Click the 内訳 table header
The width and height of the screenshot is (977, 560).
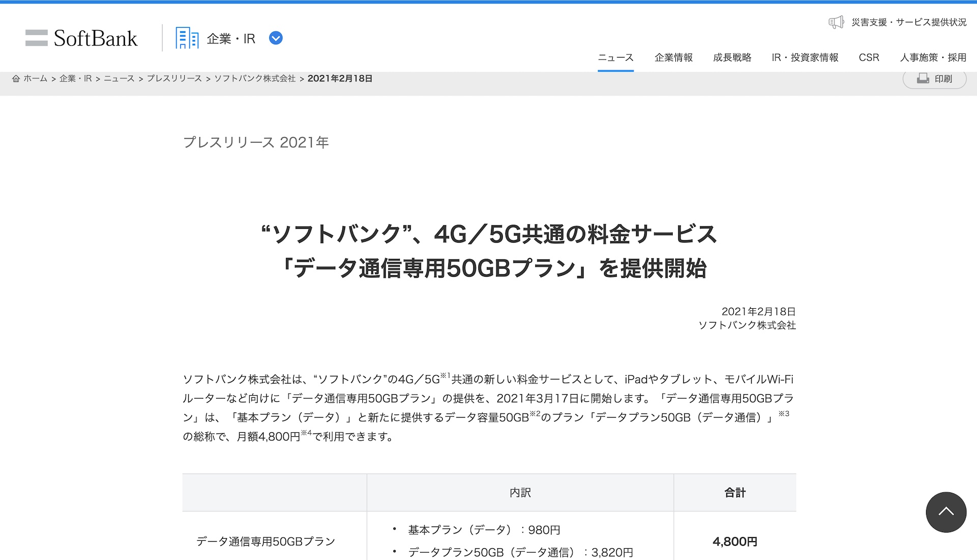click(520, 492)
